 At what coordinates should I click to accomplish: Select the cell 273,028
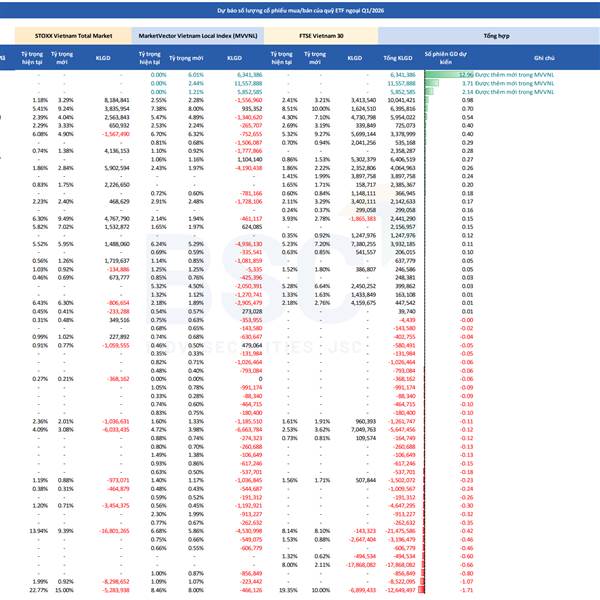[x=252, y=311]
